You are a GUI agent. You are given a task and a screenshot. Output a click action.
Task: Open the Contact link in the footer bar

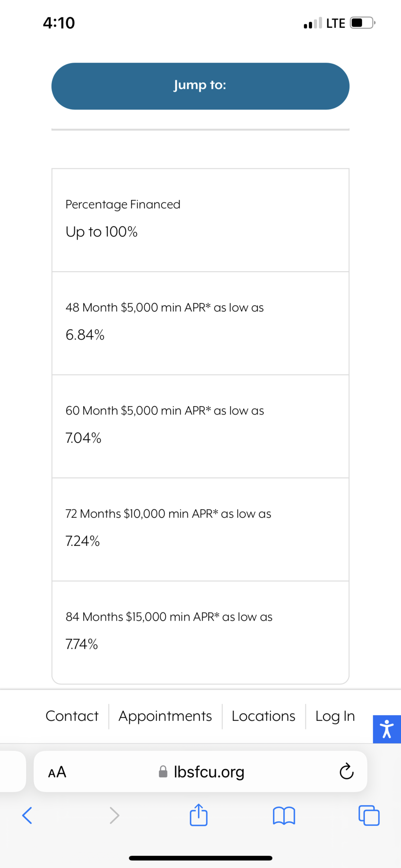click(72, 716)
